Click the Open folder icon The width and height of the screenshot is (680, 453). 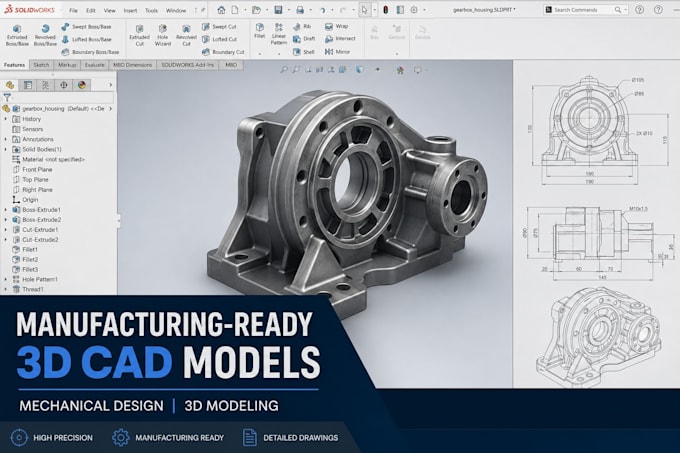pos(256,10)
